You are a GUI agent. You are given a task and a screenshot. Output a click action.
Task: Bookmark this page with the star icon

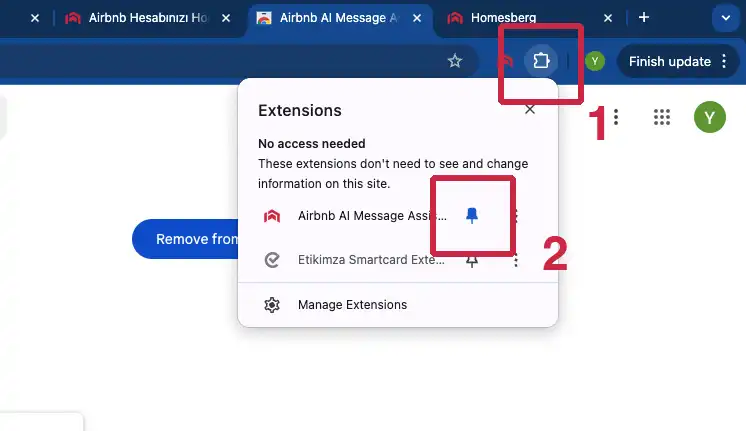pos(455,61)
